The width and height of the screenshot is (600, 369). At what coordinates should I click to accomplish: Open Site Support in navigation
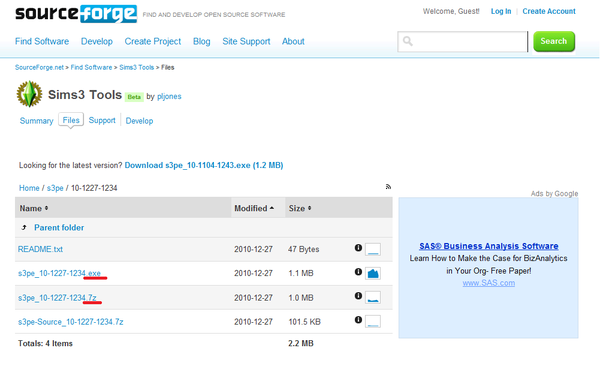point(246,41)
